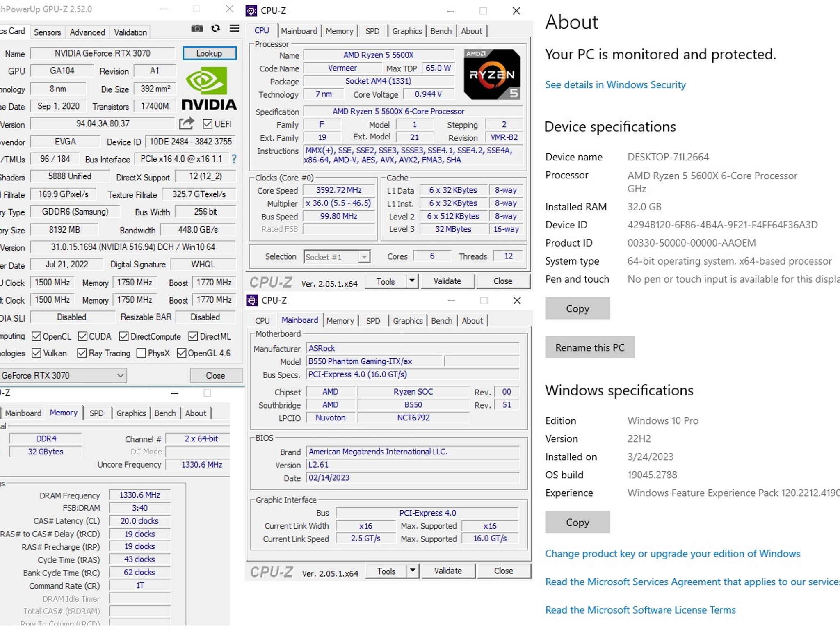The width and height of the screenshot is (840, 630).
Task: Click Validate in the top CPU-Z window
Action: [447, 281]
